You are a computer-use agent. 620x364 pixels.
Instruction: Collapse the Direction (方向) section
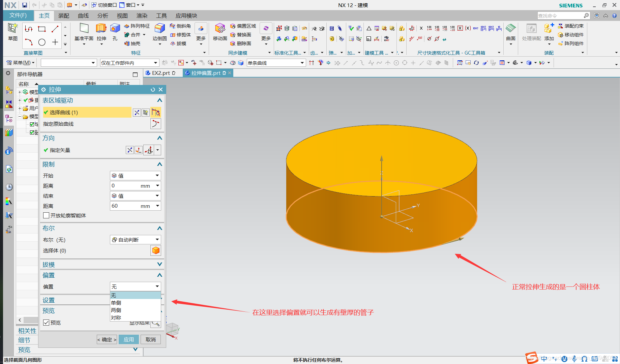click(160, 138)
